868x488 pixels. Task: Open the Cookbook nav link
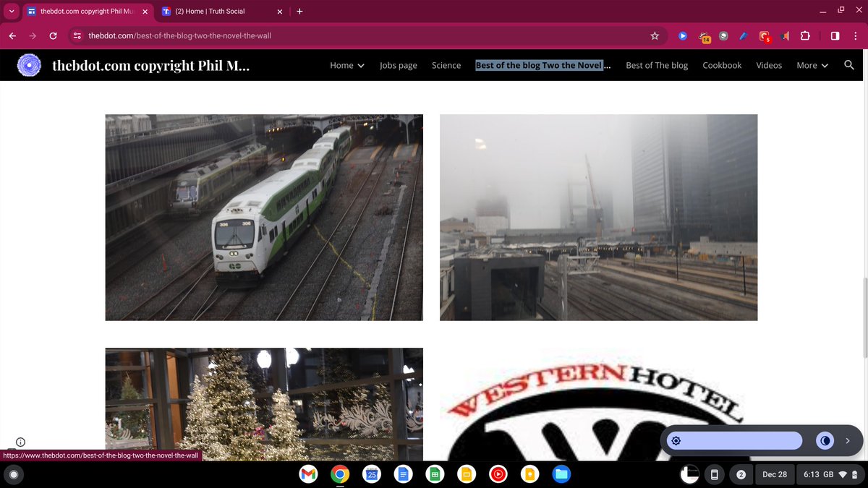(722, 65)
